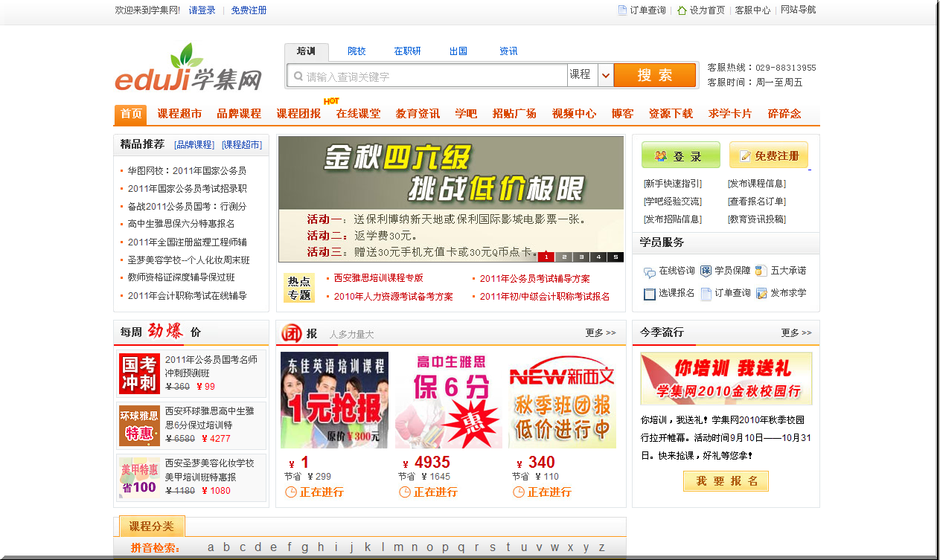Expand 更多 in the 今季流行 section
The width and height of the screenshot is (940, 560).
point(796,333)
